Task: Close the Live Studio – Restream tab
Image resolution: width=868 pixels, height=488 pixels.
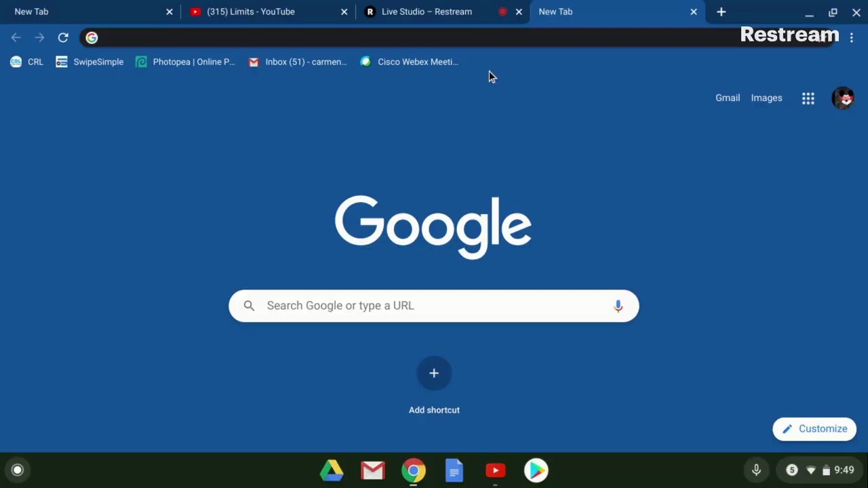Action: click(x=519, y=12)
